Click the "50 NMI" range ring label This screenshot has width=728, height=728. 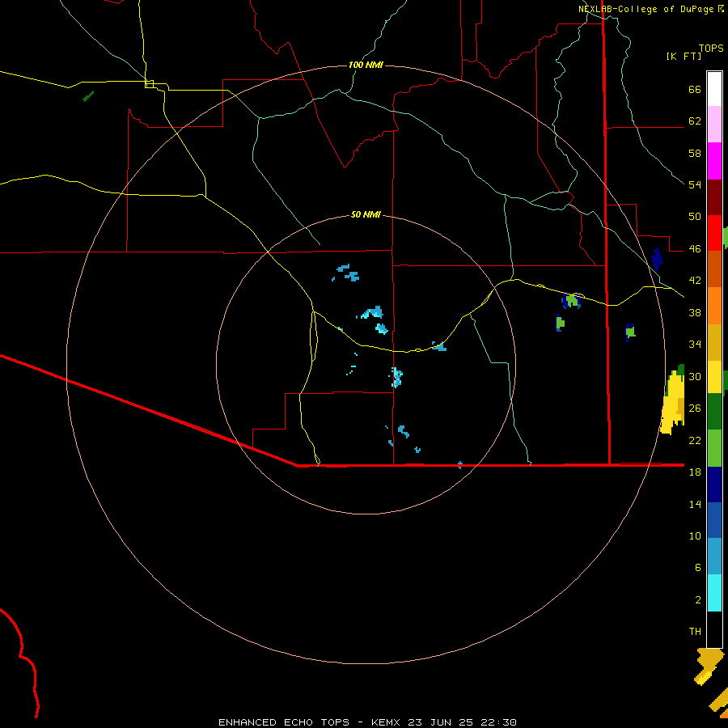366,214
